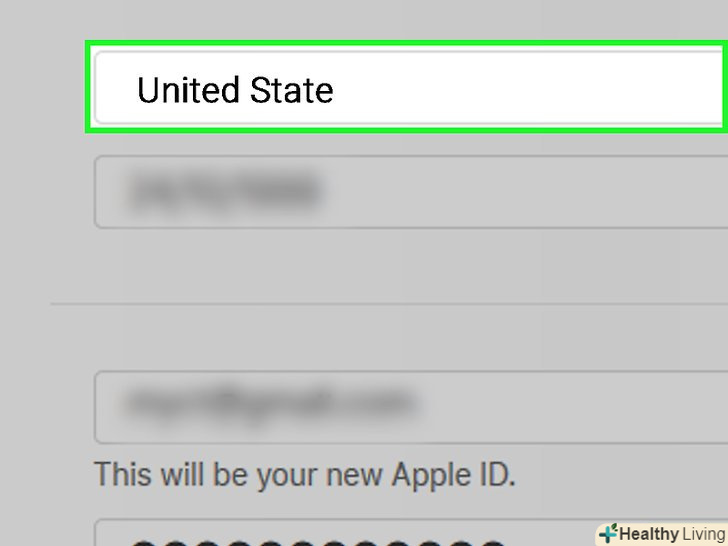This screenshot has width=728, height=546.
Task: Click the Healthy Living leaf-cross logo icon
Action: point(609,533)
